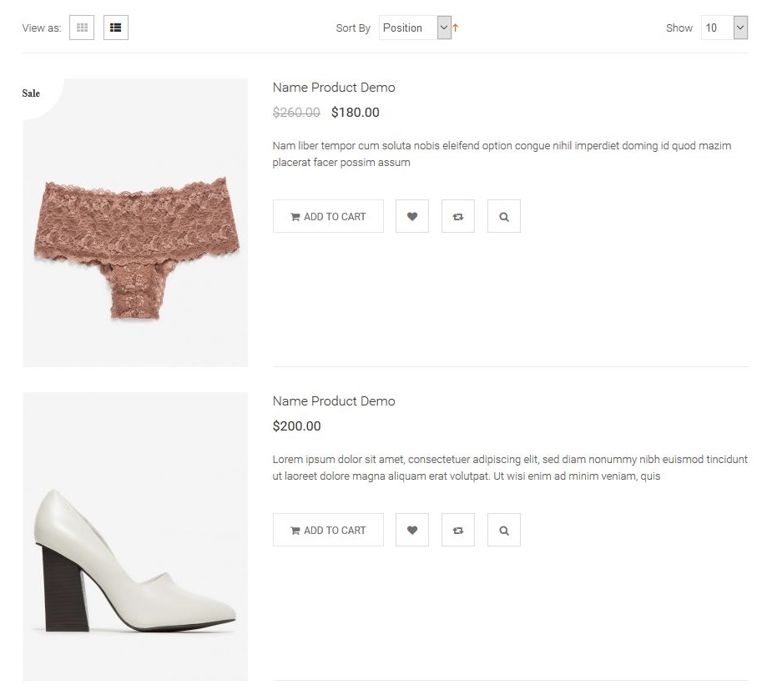Open the second Name Product Demo title
This screenshot has height=700, width=777.
[x=334, y=401]
